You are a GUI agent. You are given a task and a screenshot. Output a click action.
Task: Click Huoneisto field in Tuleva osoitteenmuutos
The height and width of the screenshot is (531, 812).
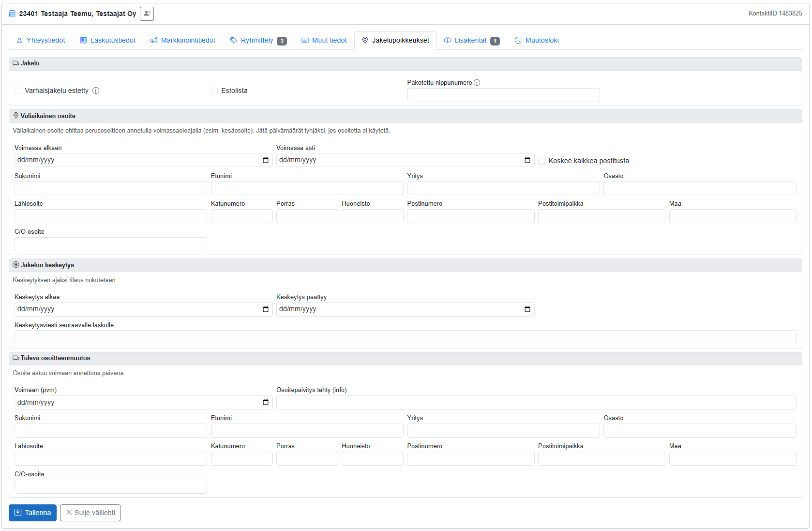[373, 459]
